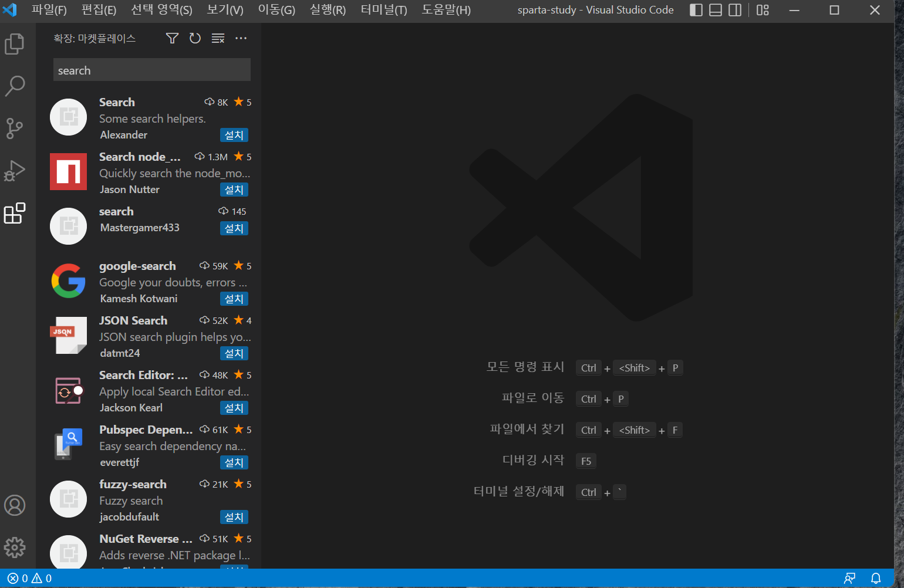The height and width of the screenshot is (588, 904).
Task: Select the fuzzy-search extension title
Action: 133,484
